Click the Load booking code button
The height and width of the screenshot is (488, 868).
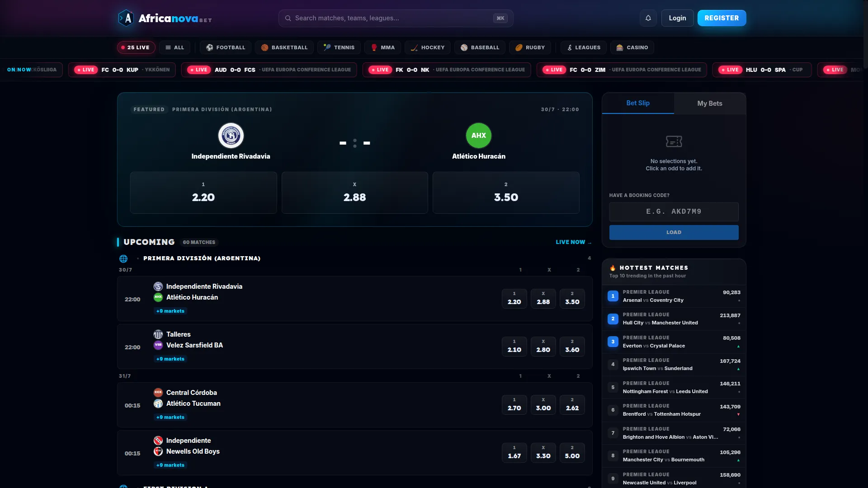tap(674, 232)
